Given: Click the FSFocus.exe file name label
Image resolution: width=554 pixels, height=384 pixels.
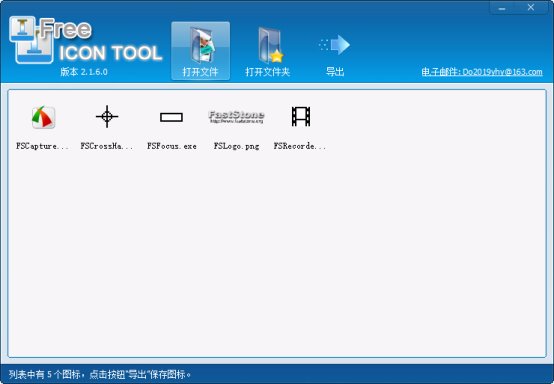Looking at the screenshot, I should (172, 146).
